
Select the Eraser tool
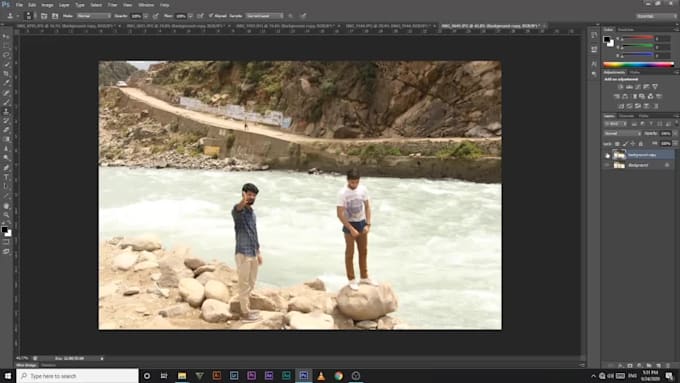point(6,130)
